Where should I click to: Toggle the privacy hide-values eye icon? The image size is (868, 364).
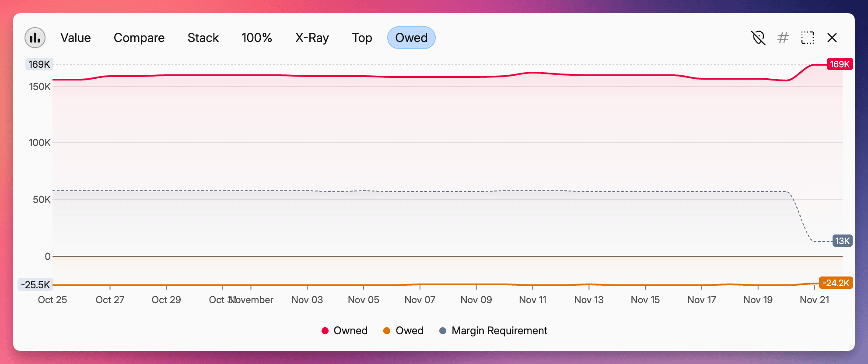(x=758, y=38)
